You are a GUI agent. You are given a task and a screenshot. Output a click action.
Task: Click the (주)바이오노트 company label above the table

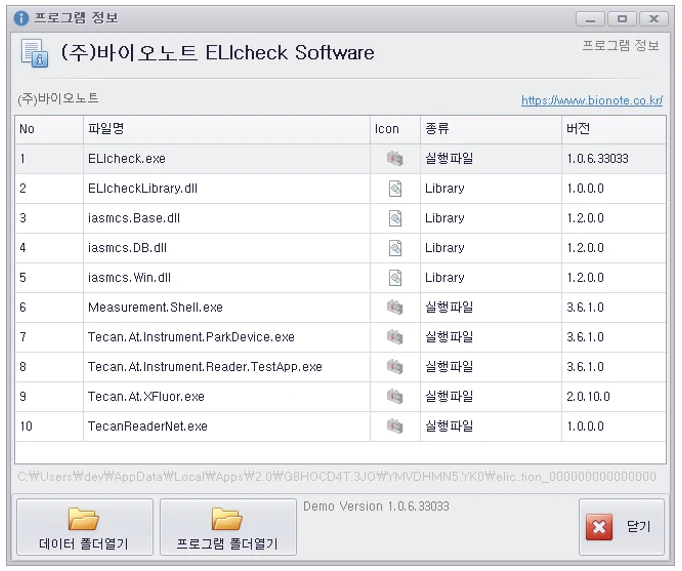[58, 99]
